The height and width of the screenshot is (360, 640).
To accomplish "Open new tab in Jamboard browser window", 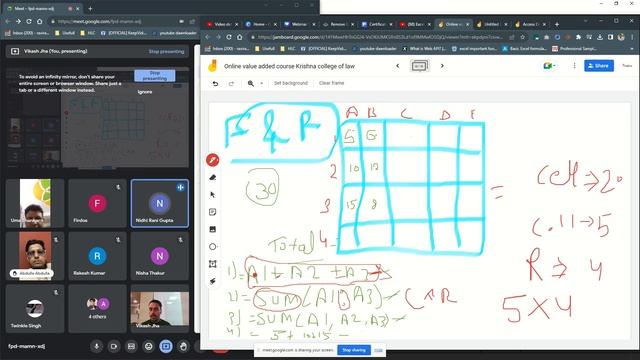I will tap(556, 24).
